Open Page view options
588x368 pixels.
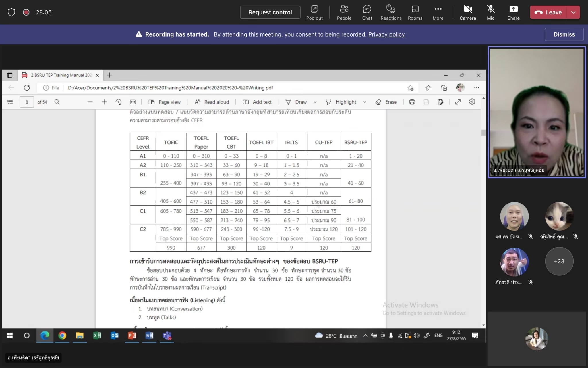tap(165, 102)
